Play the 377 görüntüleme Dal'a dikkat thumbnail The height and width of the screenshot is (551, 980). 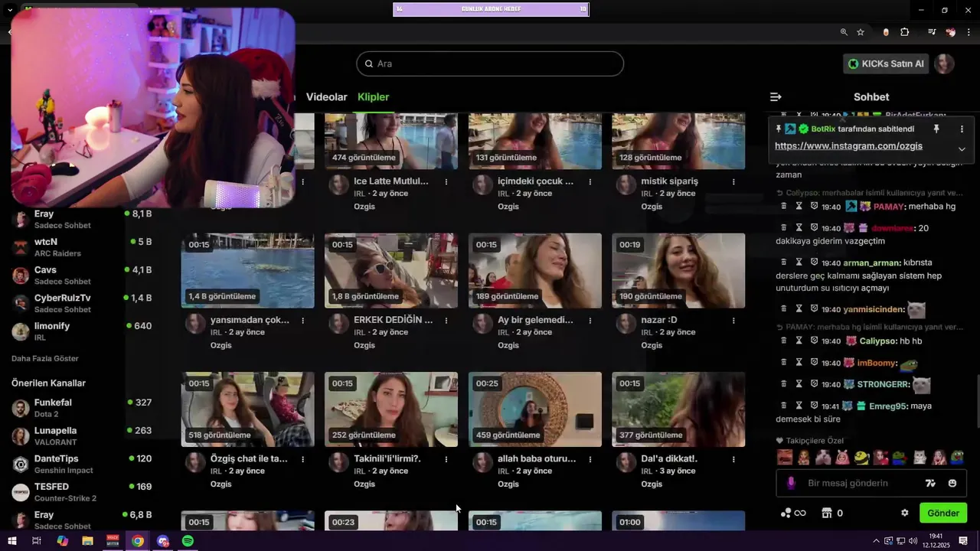[678, 409]
